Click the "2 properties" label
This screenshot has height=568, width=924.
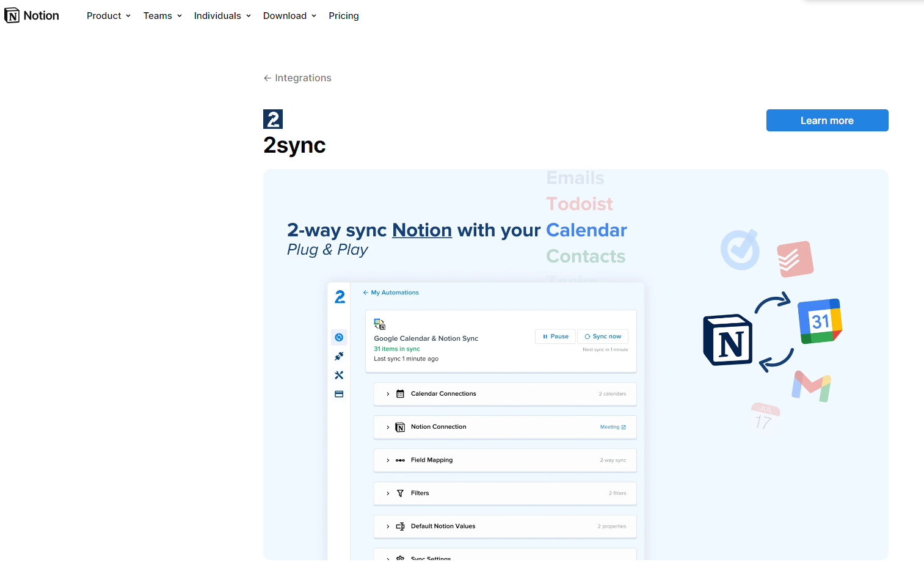tap(612, 526)
